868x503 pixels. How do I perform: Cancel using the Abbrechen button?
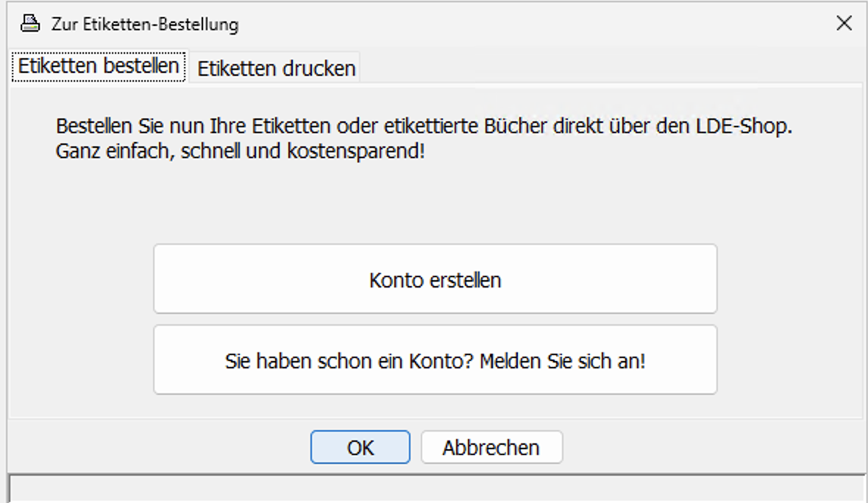point(491,447)
